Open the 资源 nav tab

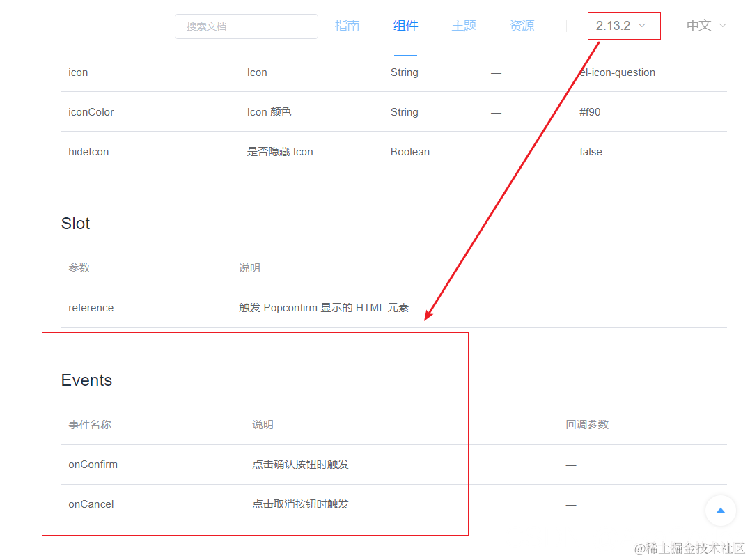[522, 26]
